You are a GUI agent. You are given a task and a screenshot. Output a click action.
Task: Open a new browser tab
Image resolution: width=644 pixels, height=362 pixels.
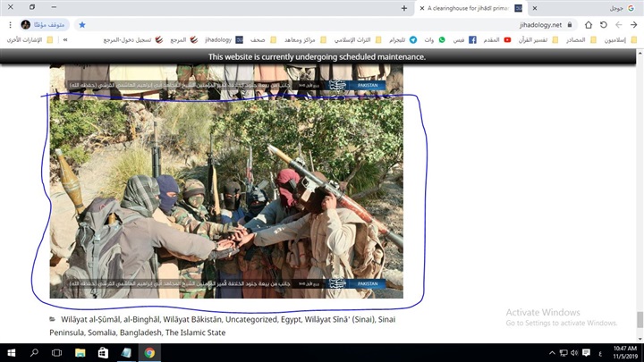(x=405, y=7)
